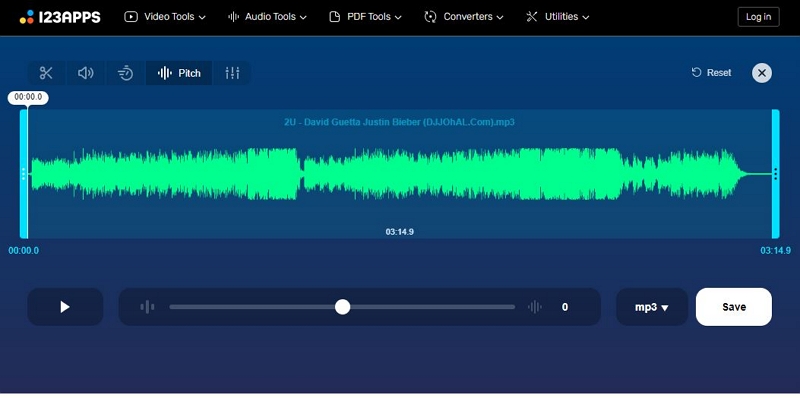
Task: Click the left trim handle
Action: (x=23, y=174)
